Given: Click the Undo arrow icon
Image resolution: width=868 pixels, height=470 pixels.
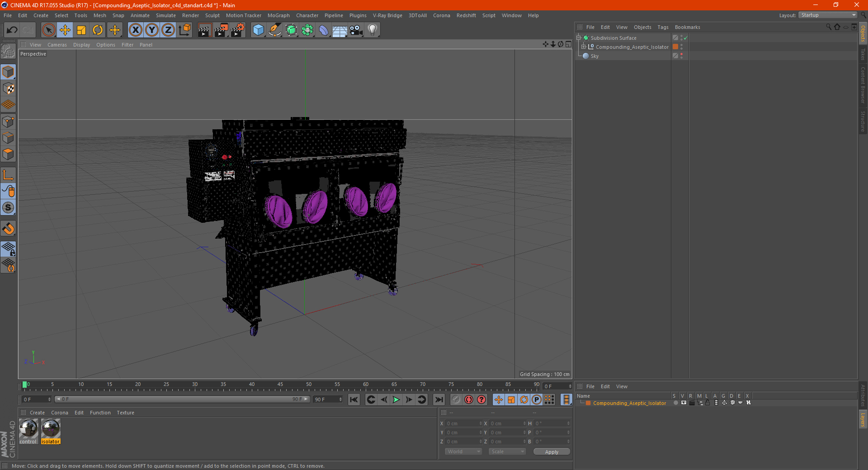Looking at the screenshot, I should [12, 30].
